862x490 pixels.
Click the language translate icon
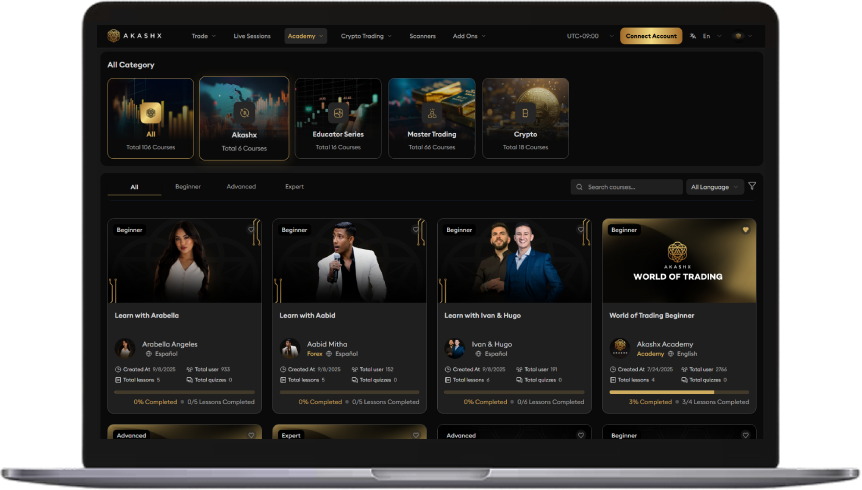coord(693,36)
